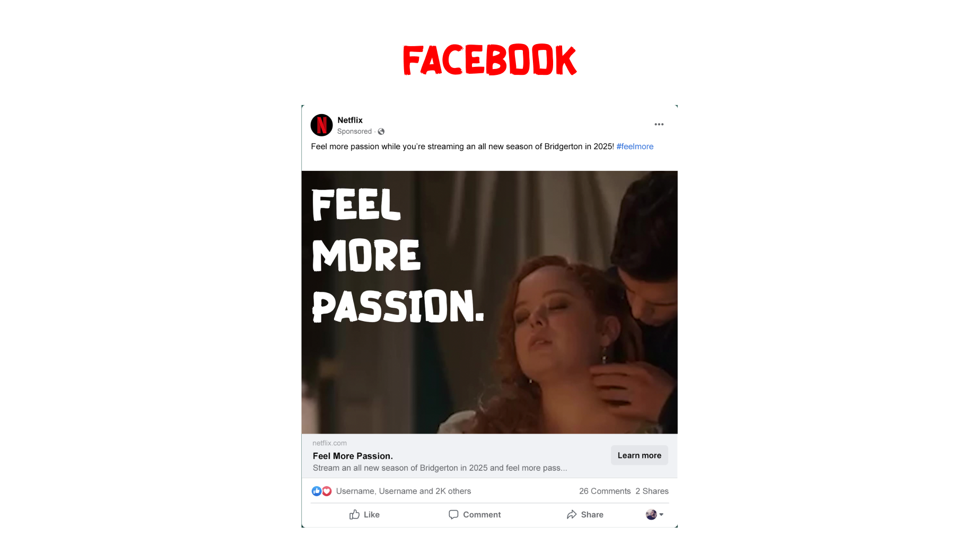
Task: Click the red heart reaction emoji
Action: point(327,491)
